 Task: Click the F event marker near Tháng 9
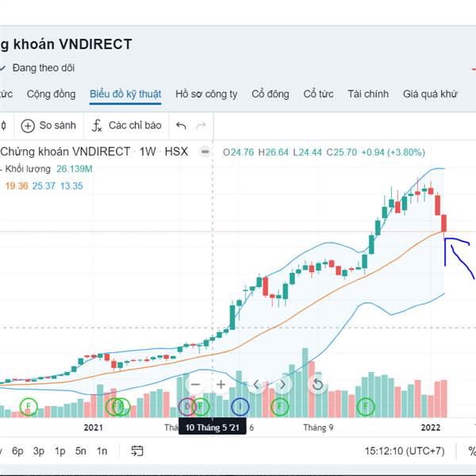(279, 406)
